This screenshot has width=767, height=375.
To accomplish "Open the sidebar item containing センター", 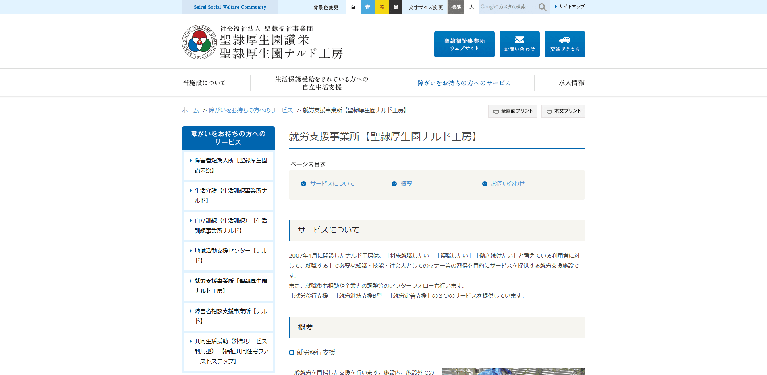I will point(228,256).
